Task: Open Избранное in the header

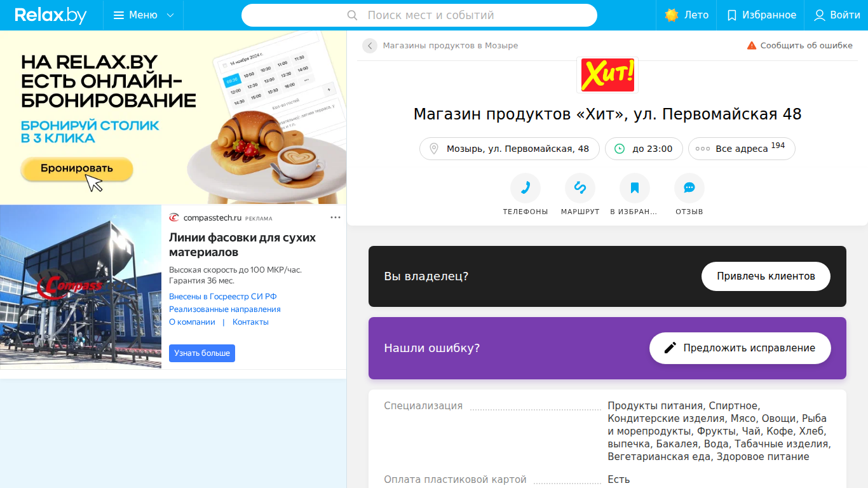Action: pos(761,15)
